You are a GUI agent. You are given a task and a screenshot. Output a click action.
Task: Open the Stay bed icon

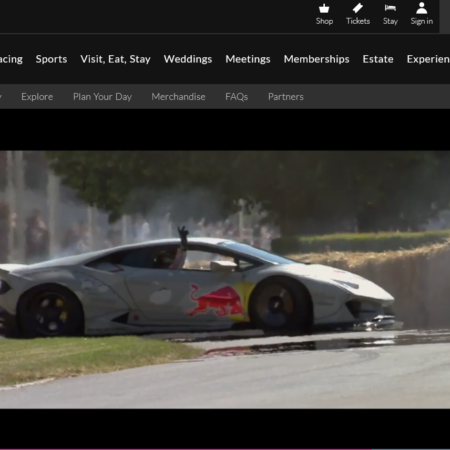(390, 8)
